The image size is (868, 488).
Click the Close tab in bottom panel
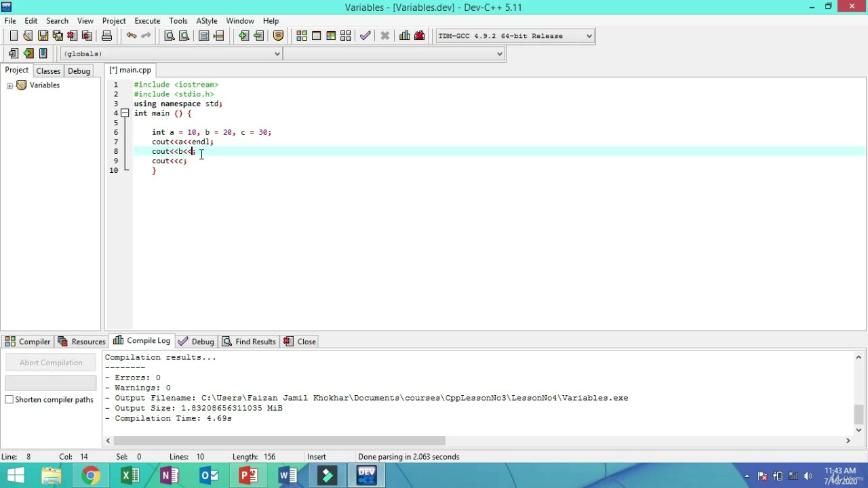300,342
